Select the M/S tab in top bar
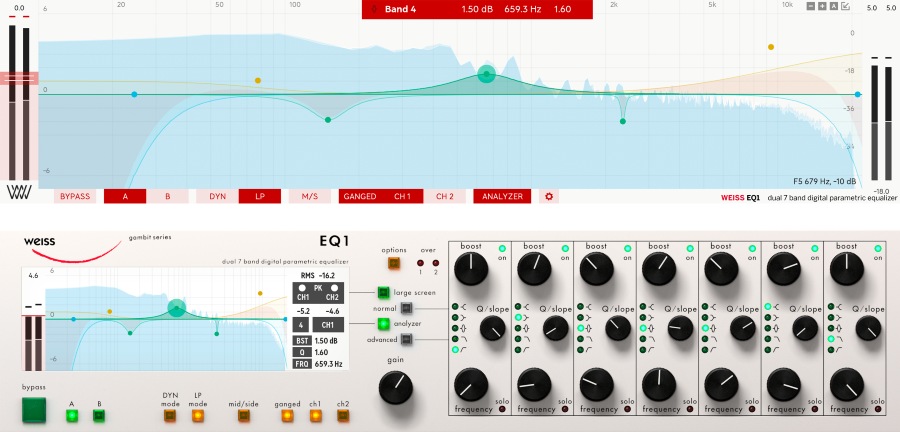900x432 pixels. click(x=309, y=196)
